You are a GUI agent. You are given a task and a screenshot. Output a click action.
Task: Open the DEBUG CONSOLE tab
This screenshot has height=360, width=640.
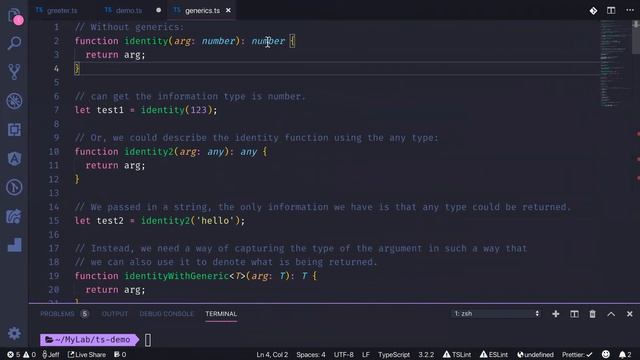[x=167, y=314]
